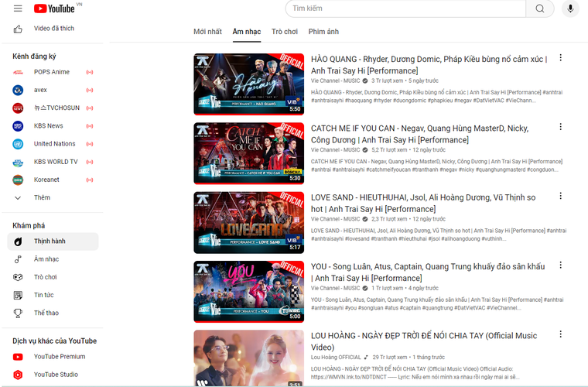Open YouTube Studio label in sidebar

(x=56, y=375)
